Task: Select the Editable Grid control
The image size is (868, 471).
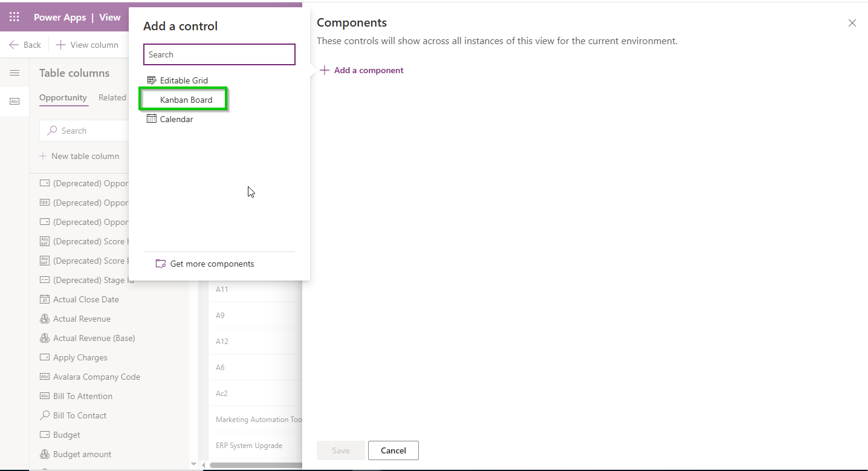Action: pyautogui.click(x=183, y=80)
